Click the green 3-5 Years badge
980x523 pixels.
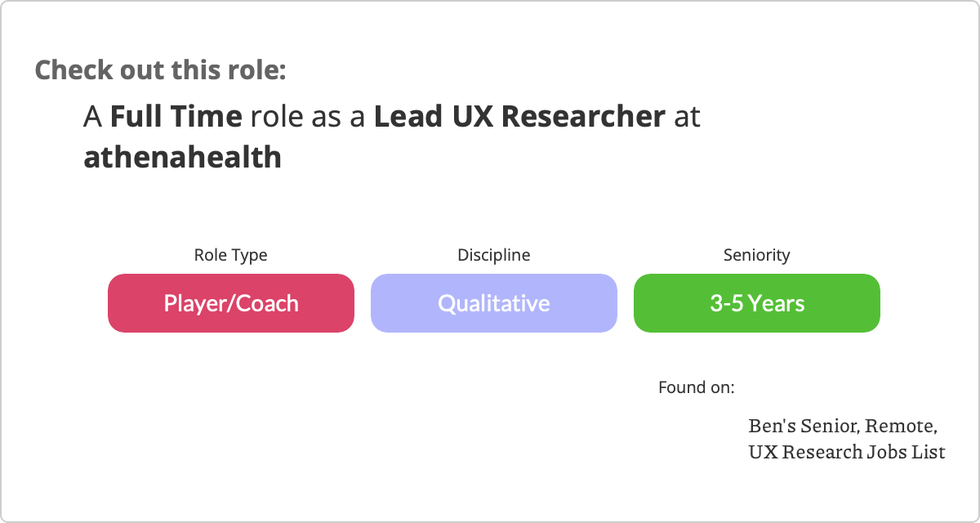tap(757, 303)
